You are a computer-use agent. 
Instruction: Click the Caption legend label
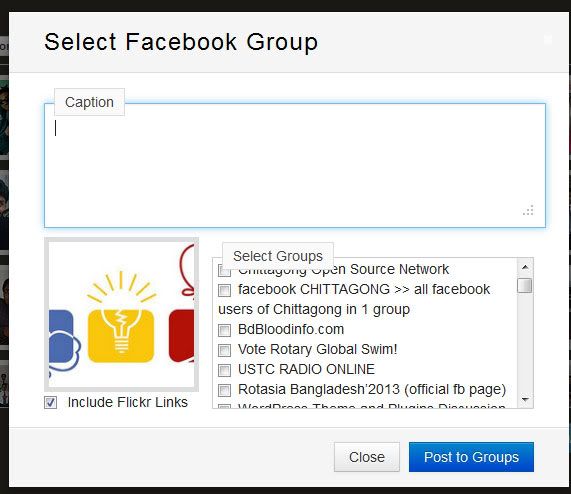pyautogui.click(x=89, y=102)
